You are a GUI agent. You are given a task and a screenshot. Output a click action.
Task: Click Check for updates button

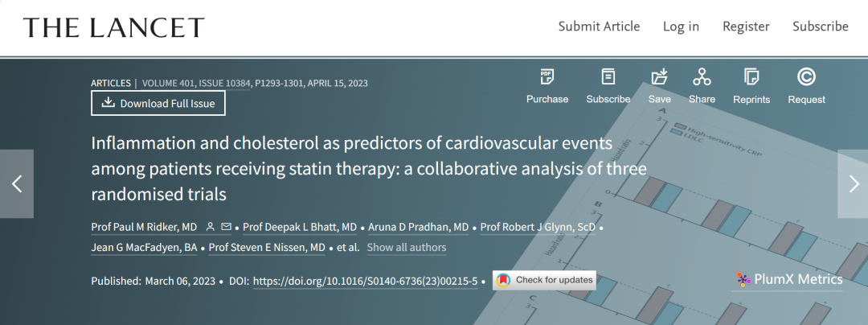544,280
